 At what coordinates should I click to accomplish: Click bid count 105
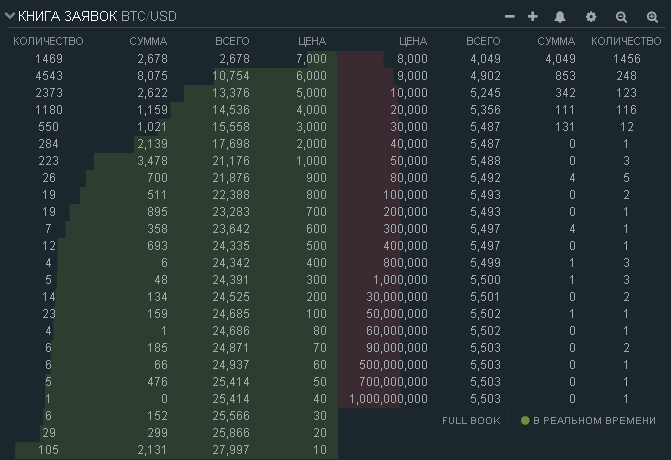tap(48, 450)
